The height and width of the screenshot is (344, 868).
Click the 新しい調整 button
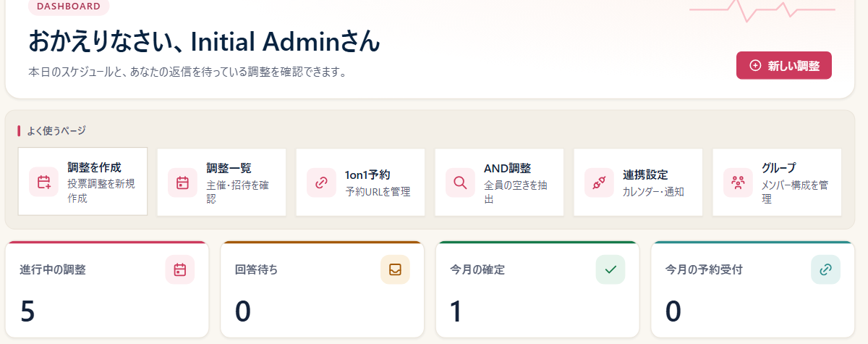[784, 65]
